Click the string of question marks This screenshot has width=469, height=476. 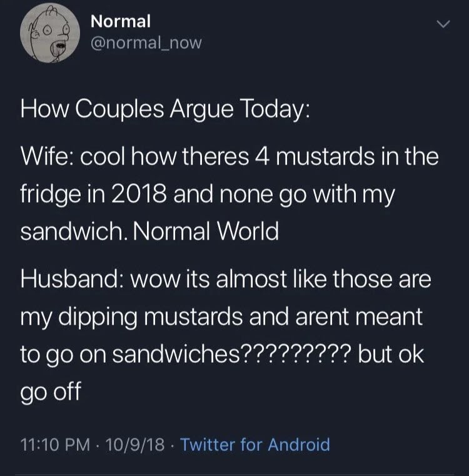coord(296,355)
